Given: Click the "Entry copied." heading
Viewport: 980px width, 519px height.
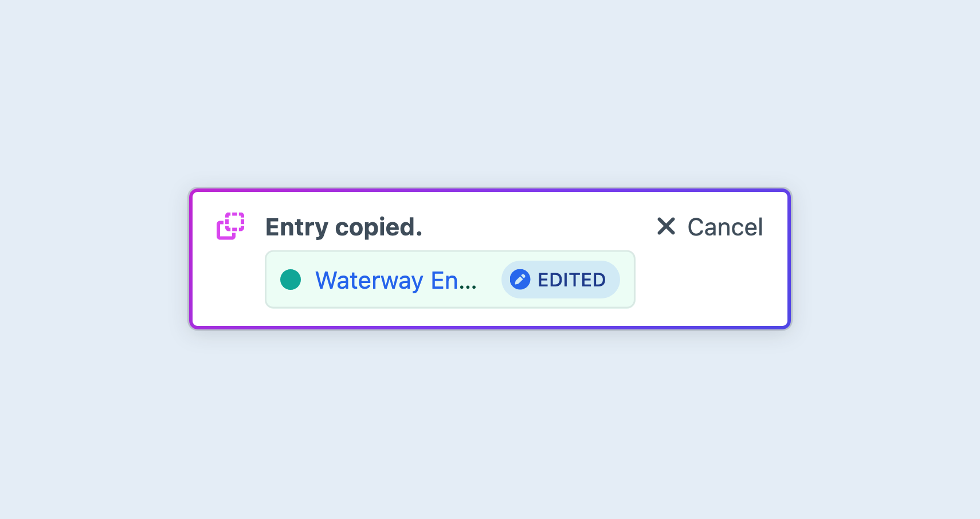Looking at the screenshot, I should click(343, 227).
